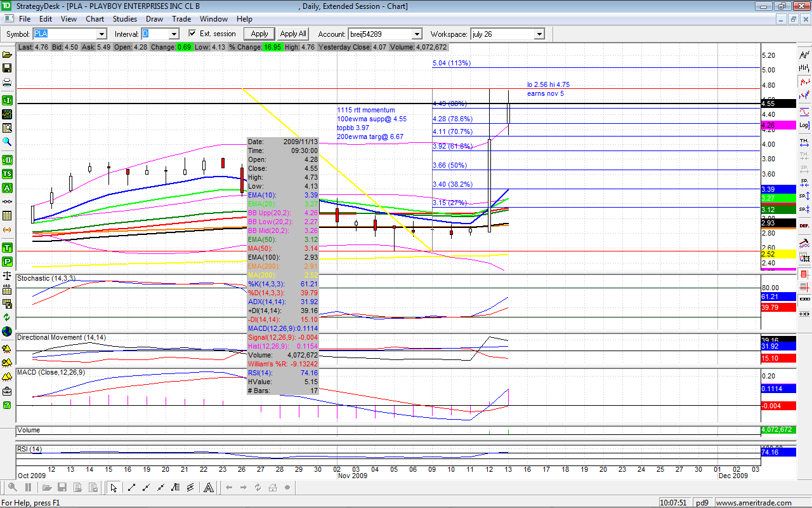Click the www.ameritrade.com status bar text
The width and height of the screenshot is (812, 508).
point(753,502)
